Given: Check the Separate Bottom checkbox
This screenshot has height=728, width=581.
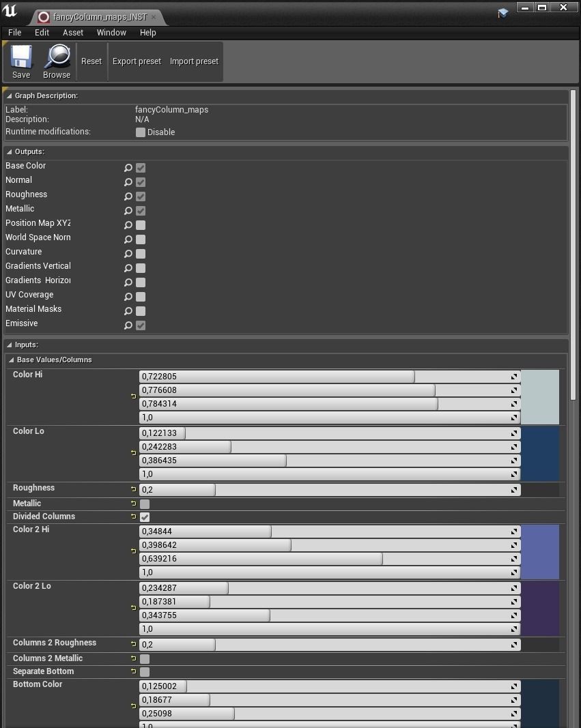Looking at the screenshot, I should [145, 672].
